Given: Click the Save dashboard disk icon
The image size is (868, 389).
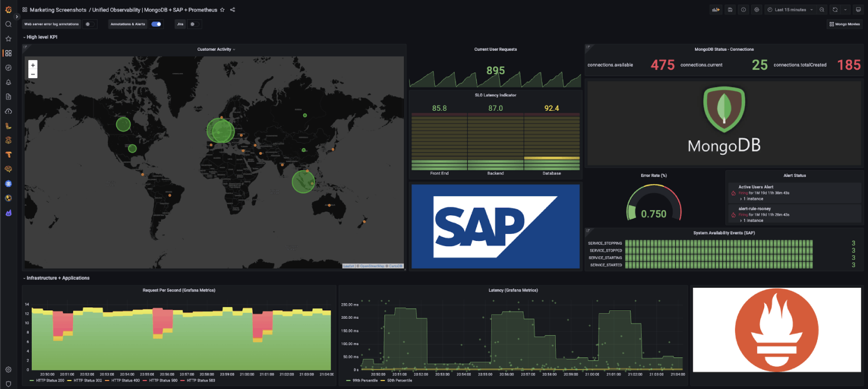Looking at the screenshot, I should 730,10.
